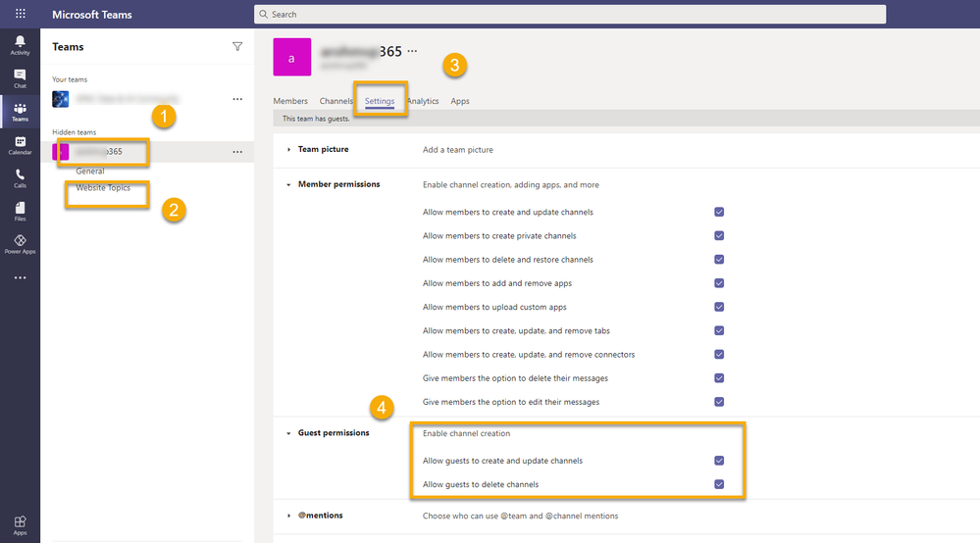The image size is (980, 543).
Task: Open the Power Apps icon
Action: coord(20,244)
